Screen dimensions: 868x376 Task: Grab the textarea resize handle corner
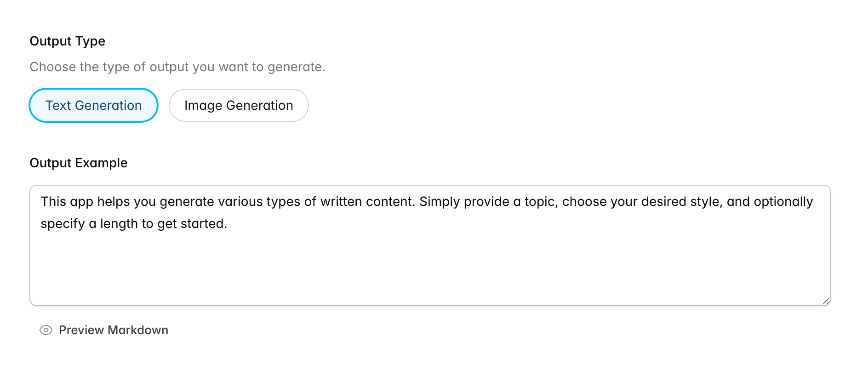point(826,301)
